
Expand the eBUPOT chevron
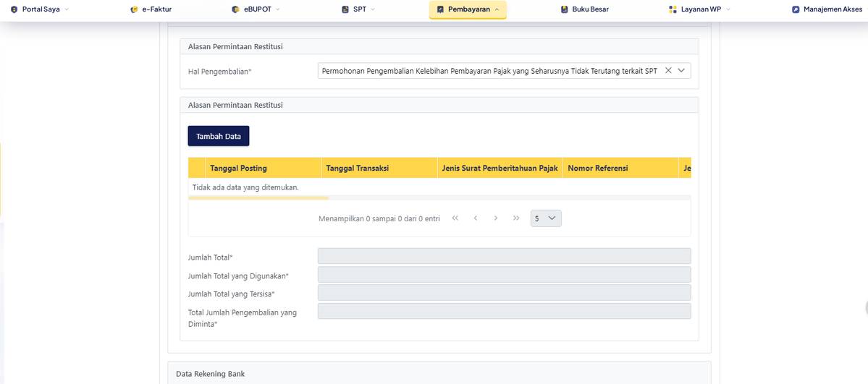(x=277, y=9)
